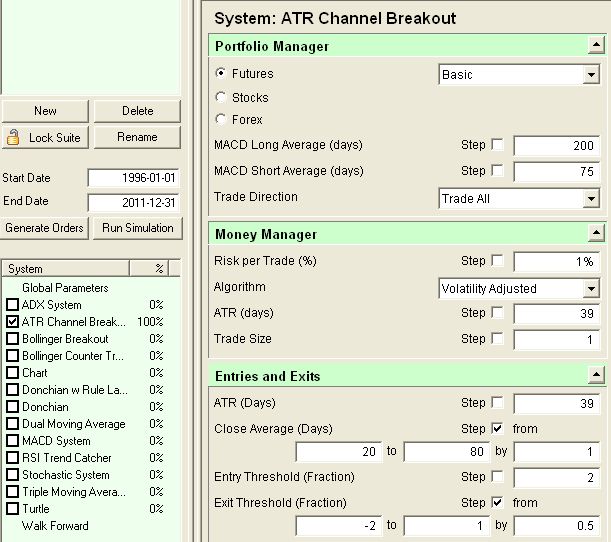This screenshot has height=542, width=611.
Task: Sort by the % column header
Action: 149,268
